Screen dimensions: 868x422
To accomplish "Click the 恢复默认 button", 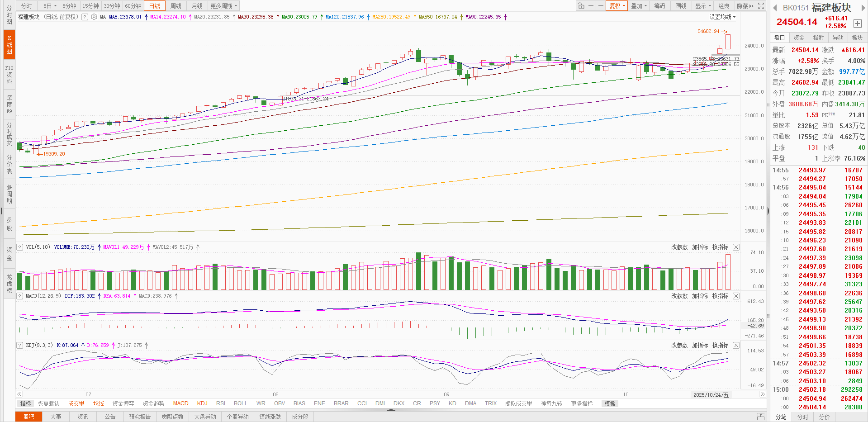I will coord(48,403).
